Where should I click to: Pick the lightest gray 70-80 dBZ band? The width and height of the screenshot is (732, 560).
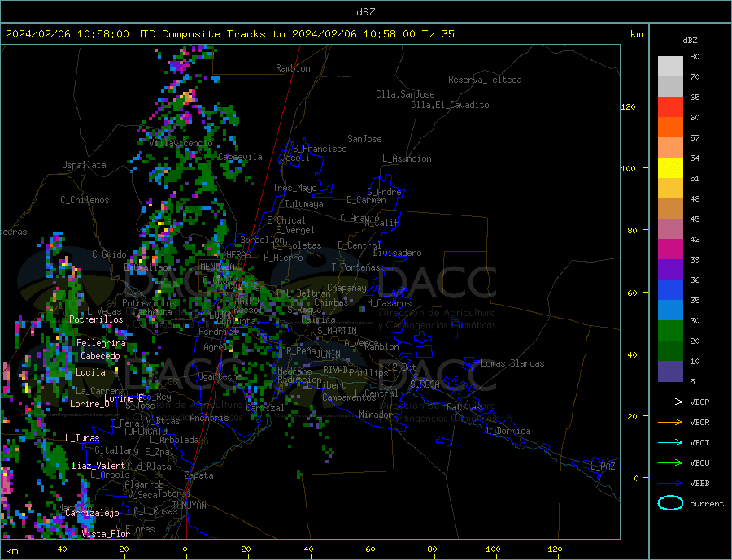[670, 67]
